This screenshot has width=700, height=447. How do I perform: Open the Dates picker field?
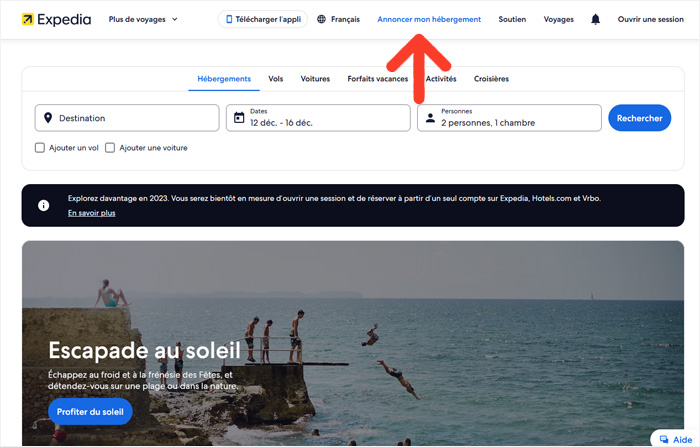(x=318, y=118)
